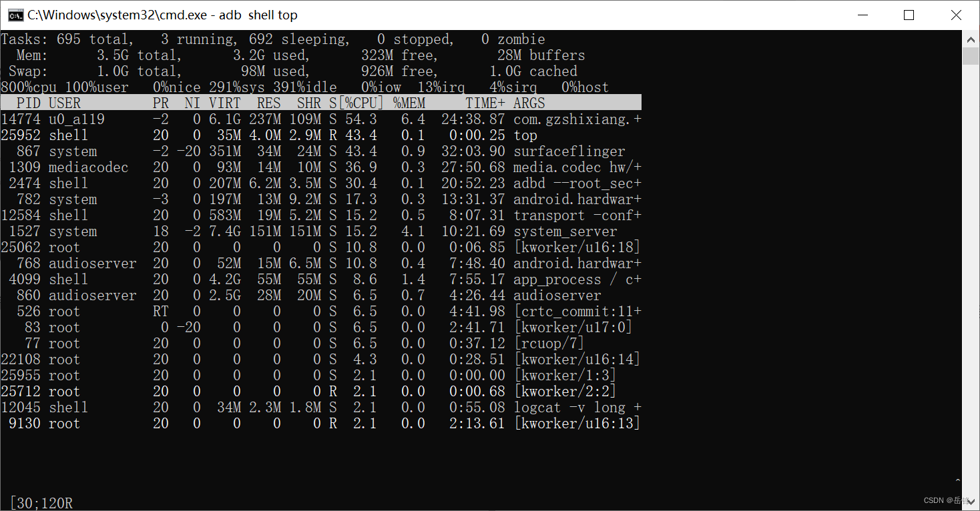The width and height of the screenshot is (980, 511).
Task: Click the RES column header
Action: pos(269,103)
